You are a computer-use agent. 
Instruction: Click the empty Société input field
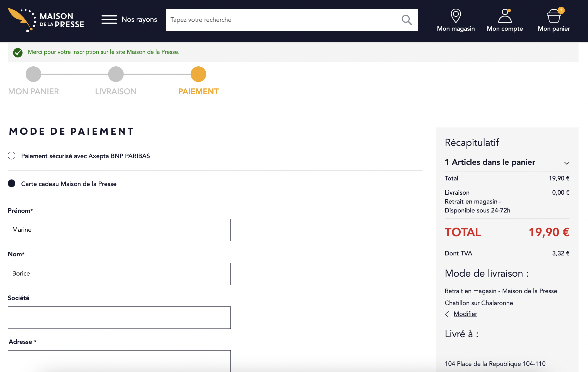119,318
